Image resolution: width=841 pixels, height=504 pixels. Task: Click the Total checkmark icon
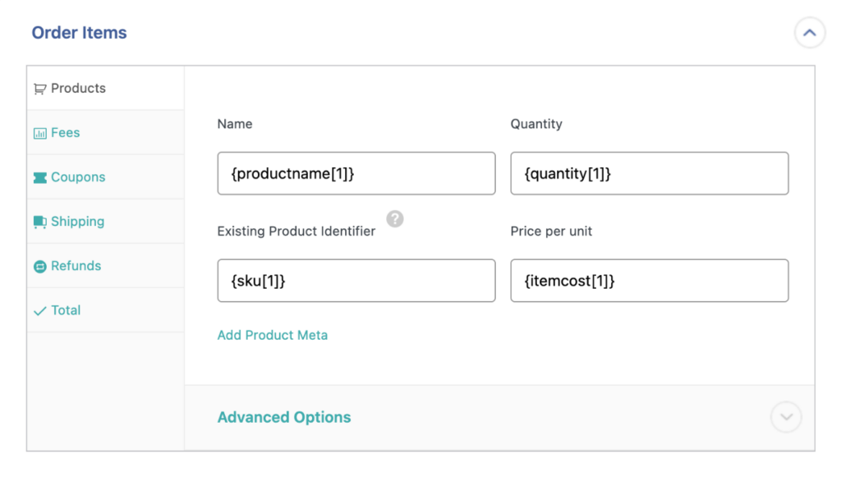39,311
